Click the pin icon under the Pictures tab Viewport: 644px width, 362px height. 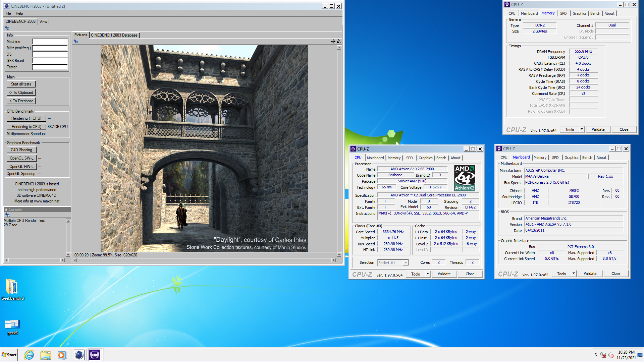76,42
